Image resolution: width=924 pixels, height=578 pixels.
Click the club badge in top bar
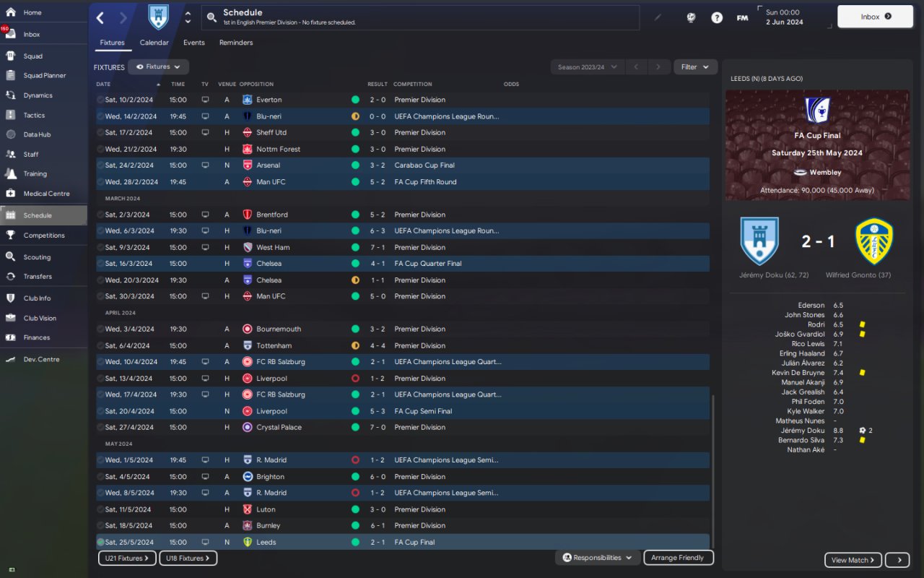point(158,17)
